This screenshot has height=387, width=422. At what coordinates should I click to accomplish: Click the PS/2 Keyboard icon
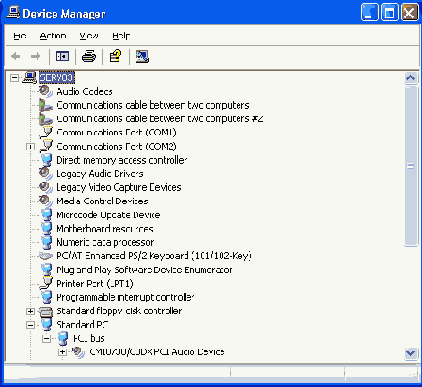46,256
